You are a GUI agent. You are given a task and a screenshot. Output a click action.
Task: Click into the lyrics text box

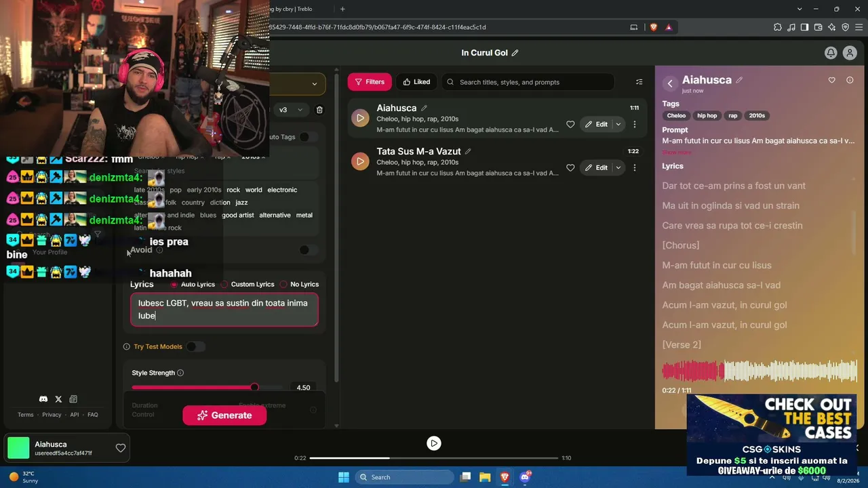[x=224, y=310]
